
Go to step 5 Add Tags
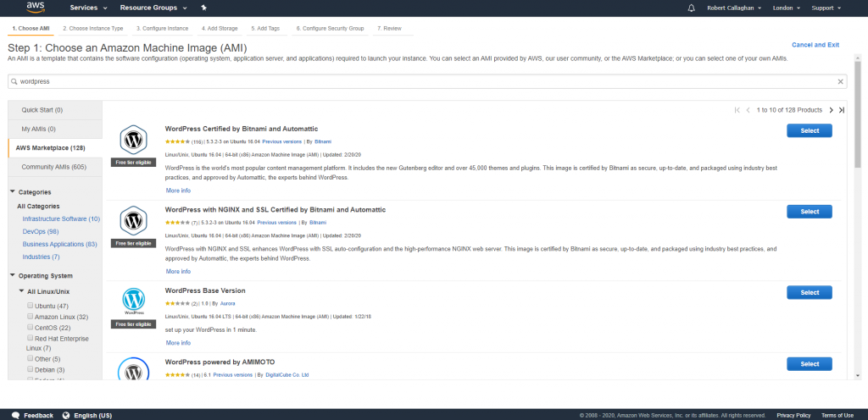[x=265, y=28]
